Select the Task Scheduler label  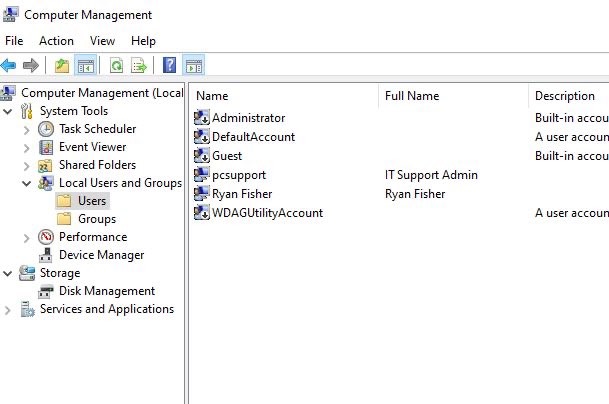point(97,129)
